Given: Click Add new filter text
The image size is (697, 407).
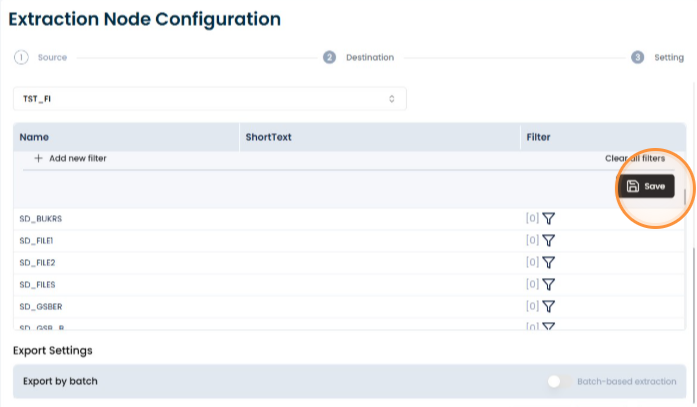Looking at the screenshot, I should (x=78, y=158).
